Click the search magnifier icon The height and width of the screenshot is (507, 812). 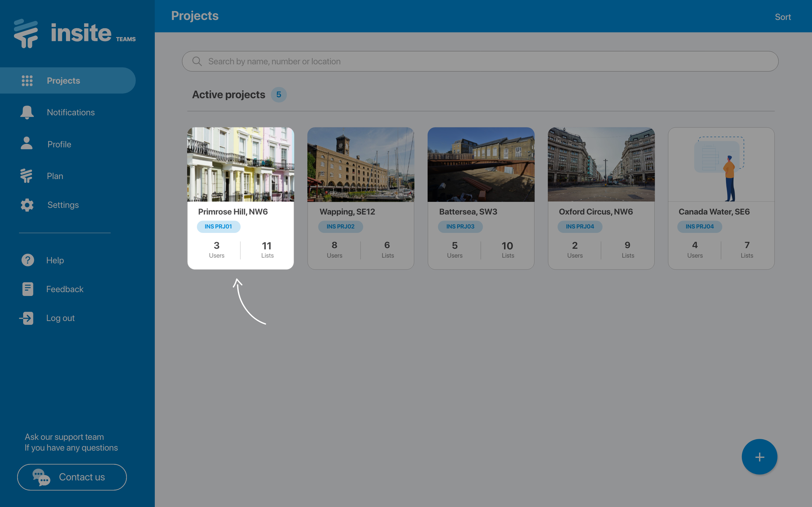coord(197,61)
